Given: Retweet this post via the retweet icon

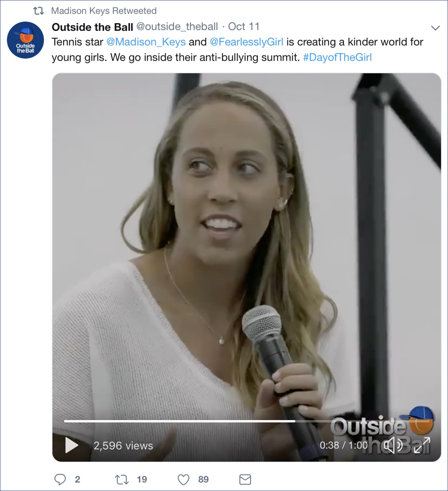Looking at the screenshot, I should tap(122, 479).
